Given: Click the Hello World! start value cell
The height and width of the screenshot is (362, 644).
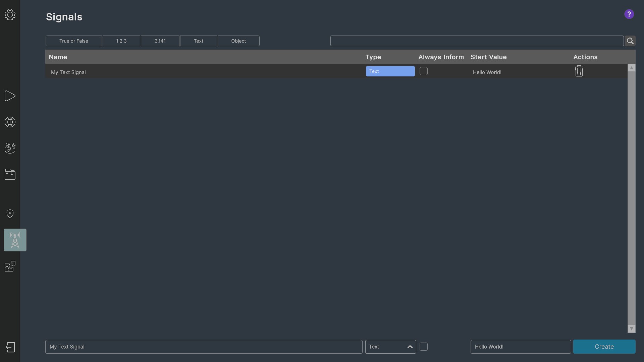Looking at the screenshot, I should tap(487, 72).
